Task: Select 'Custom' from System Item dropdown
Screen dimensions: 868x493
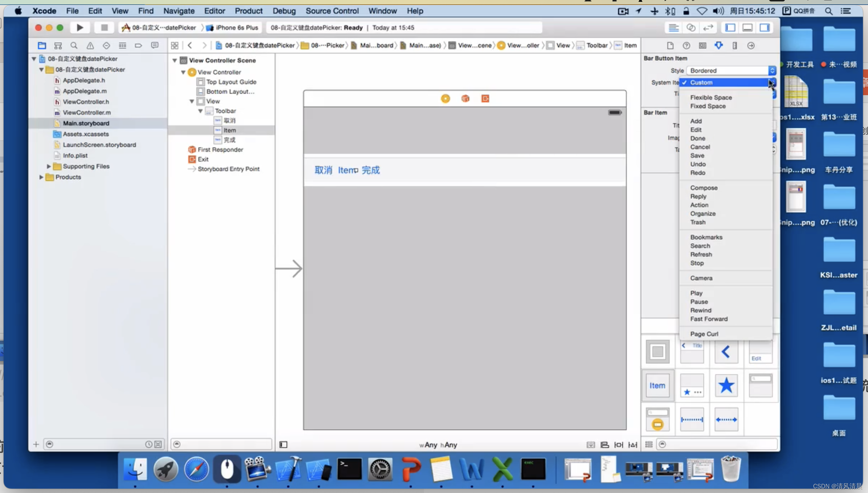Action: [701, 82]
